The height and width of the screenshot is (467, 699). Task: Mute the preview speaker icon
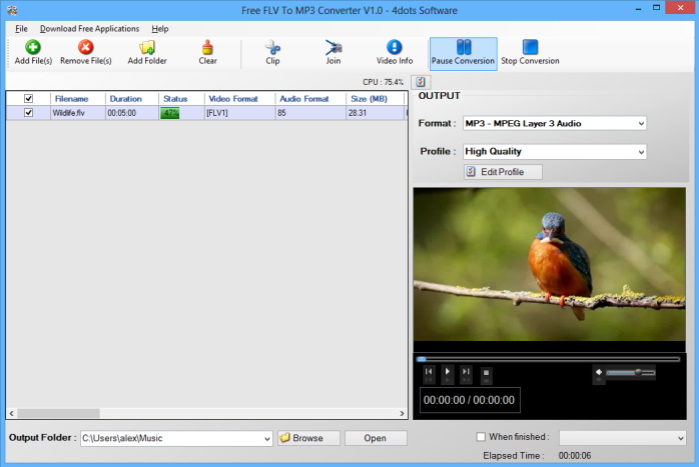(x=599, y=372)
